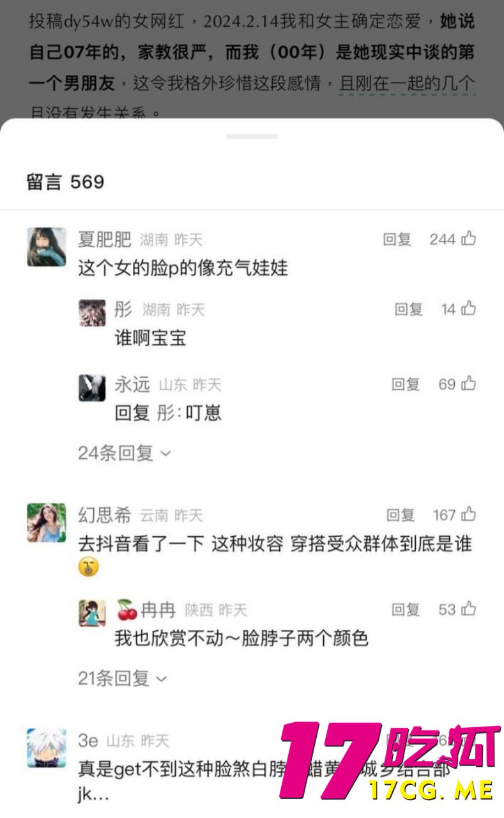
Task: Open 幻思希's profile avatar
Action: [46, 522]
